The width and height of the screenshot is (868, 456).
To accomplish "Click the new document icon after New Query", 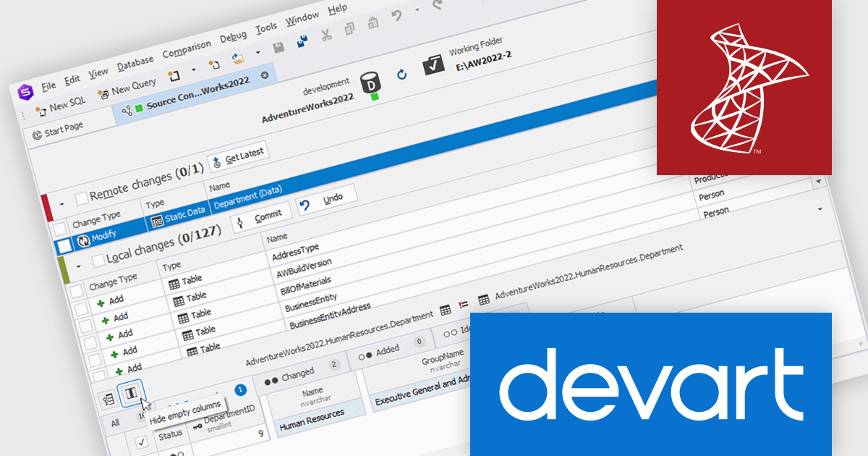I will [x=174, y=76].
